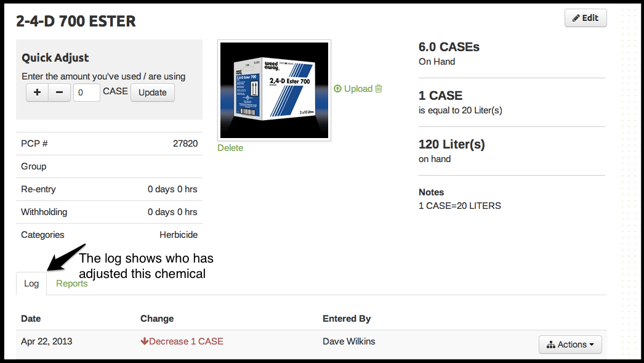Increase quantity with the plus button
The width and height of the screenshot is (644, 363).
click(37, 92)
